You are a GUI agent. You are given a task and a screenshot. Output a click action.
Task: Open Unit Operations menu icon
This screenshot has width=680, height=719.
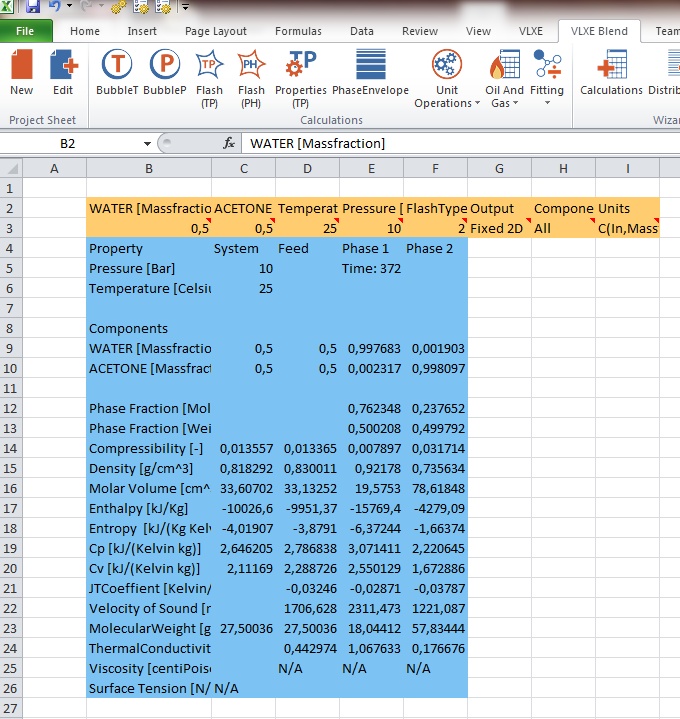[x=447, y=64]
